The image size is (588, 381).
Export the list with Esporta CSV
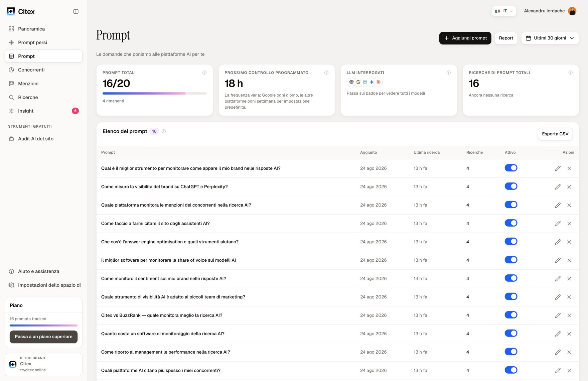click(555, 134)
